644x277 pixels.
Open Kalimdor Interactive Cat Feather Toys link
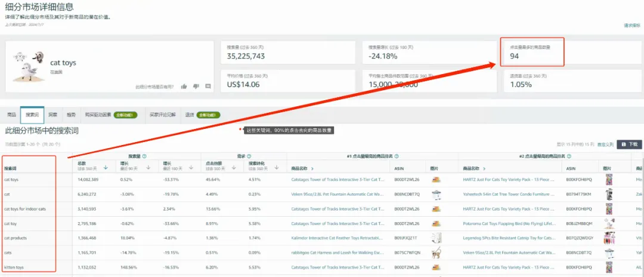(337, 238)
